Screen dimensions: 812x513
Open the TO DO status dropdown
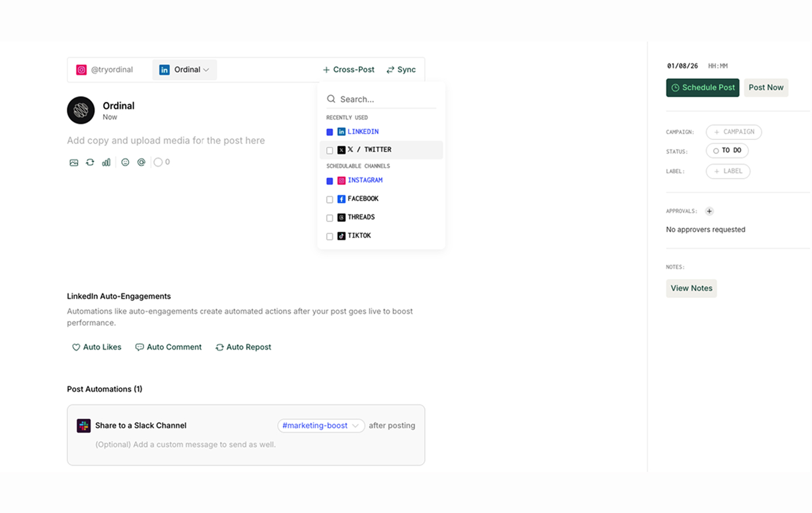[727, 151]
